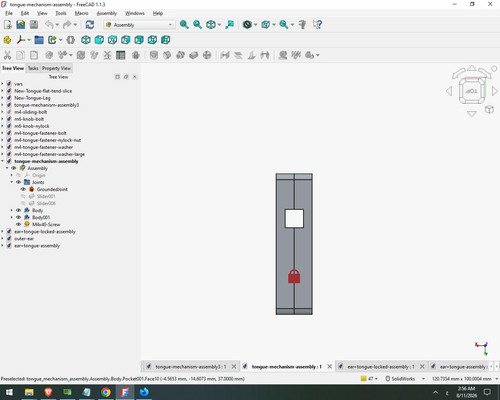Open the SolidWorks navigation style dropdown
Screen dimensions: 500x400
click(x=405, y=379)
